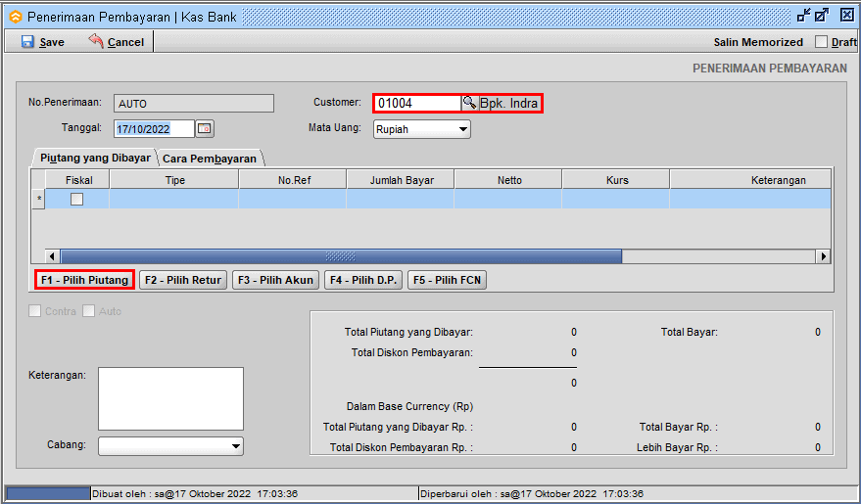The height and width of the screenshot is (504, 861).
Task: Click F3 - Pilih Akun button
Action: point(275,280)
